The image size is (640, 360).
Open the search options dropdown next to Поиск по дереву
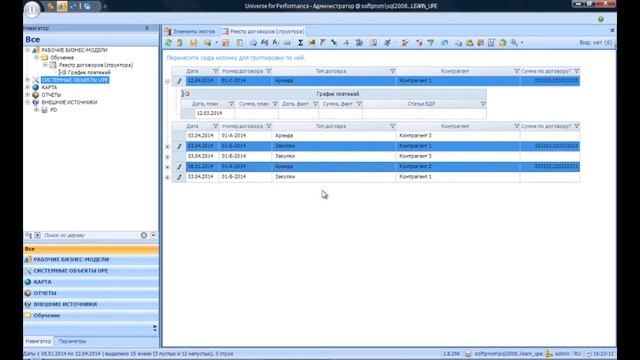pos(153,235)
